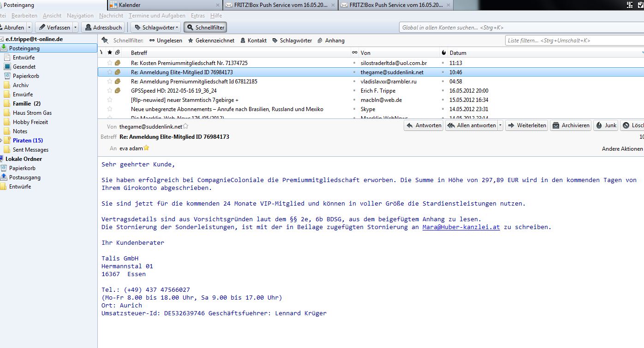Toggle star on GPSSpeed HD message row
The height and width of the screenshot is (348, 644).
tap(110, 91)
